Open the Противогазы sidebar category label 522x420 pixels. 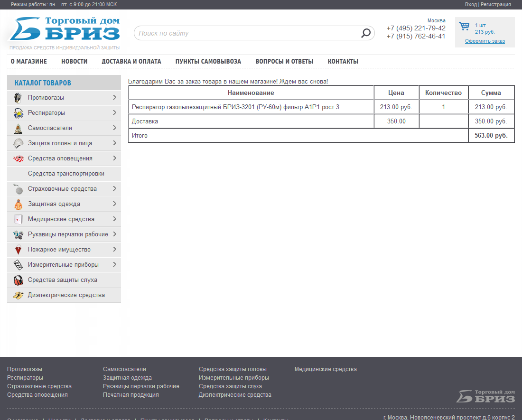pyautogui.click(x=46, y=97)
